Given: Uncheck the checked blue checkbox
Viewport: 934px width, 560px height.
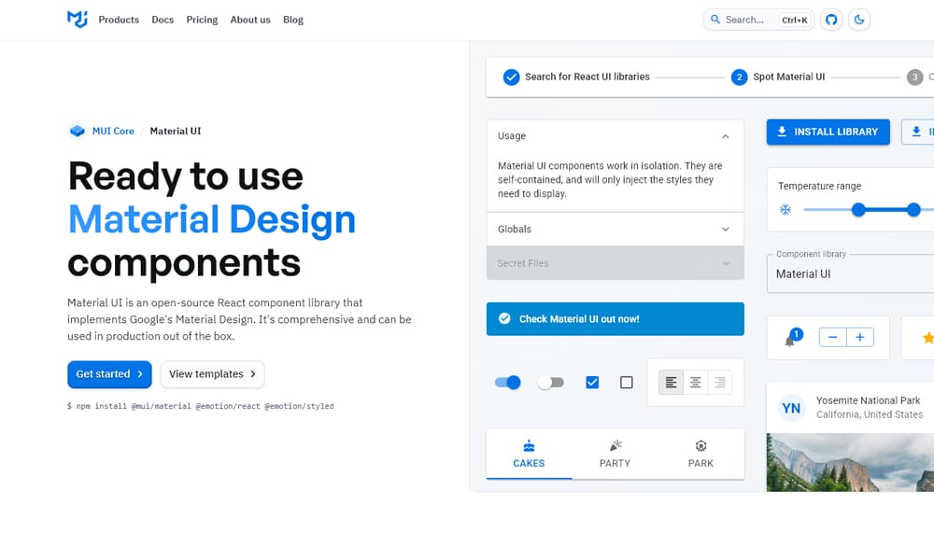Looking at the screenshot, I should tap(592, 382).
